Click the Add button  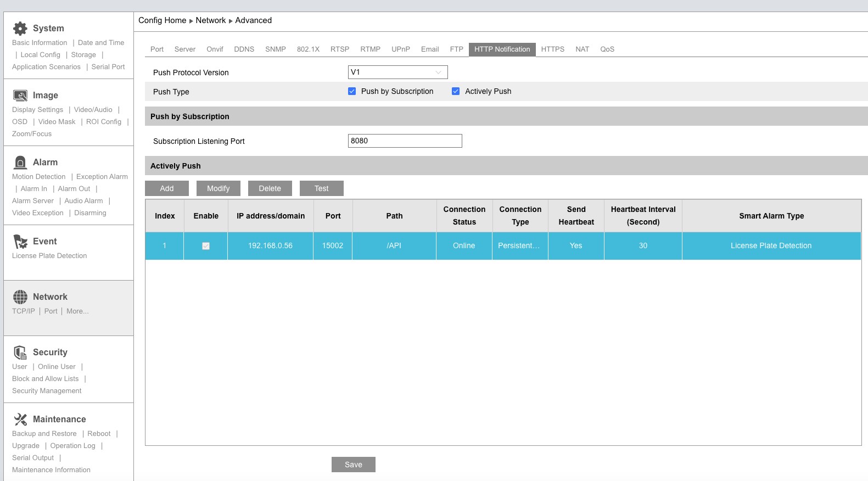[x=167, y=188]
